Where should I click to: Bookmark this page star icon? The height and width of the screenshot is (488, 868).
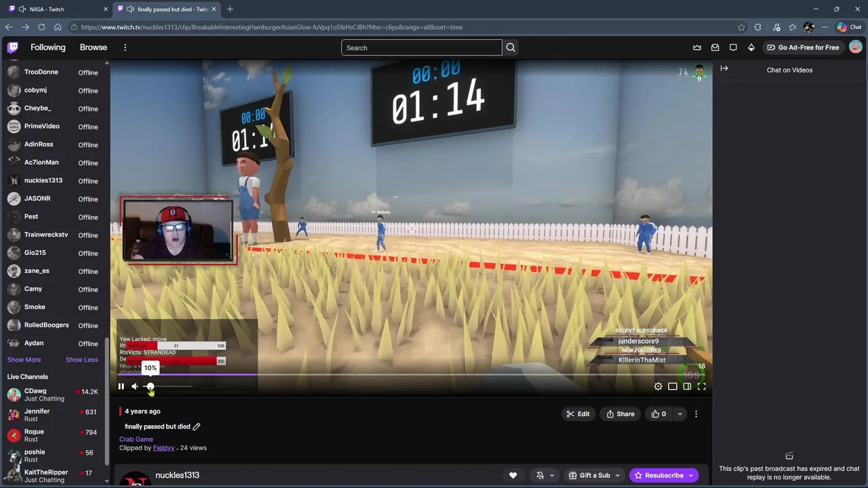pos(741,27)
